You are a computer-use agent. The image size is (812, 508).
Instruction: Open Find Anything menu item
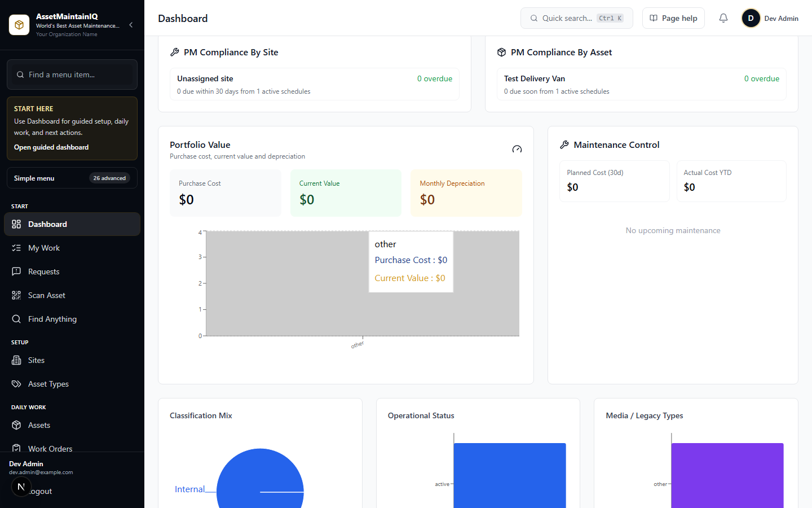click(72, 319)
